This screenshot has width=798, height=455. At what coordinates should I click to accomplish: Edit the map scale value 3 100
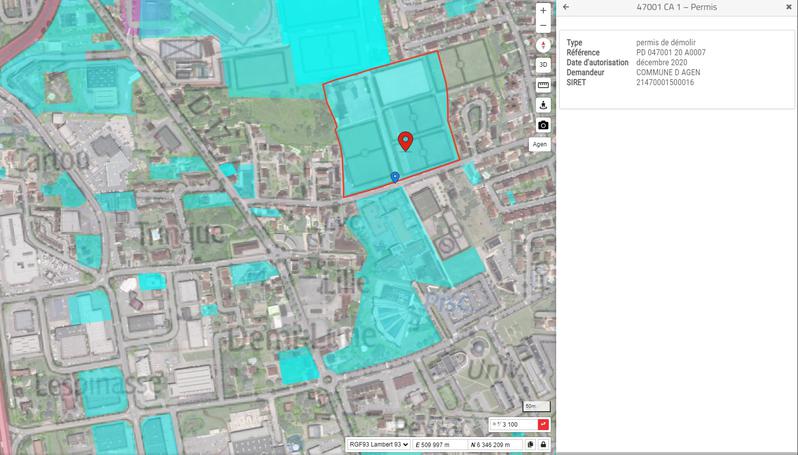[x=512, y=425]
